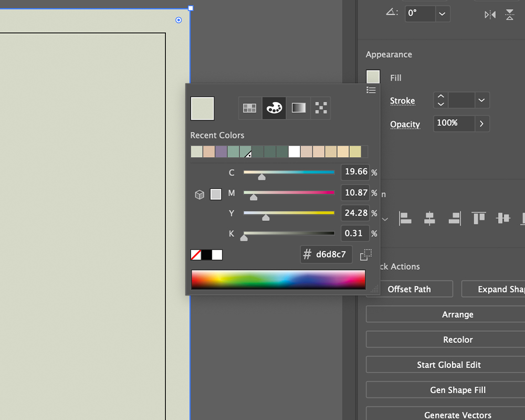Viewport: 525px width, 420px height.
Task: Select the last pale yellow-green recent swatch
Action: point(355,152)
